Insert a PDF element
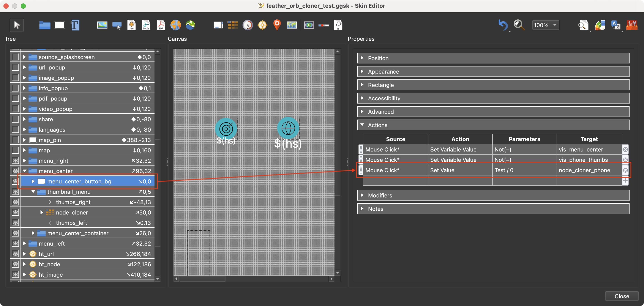 [x=161, y=25]
